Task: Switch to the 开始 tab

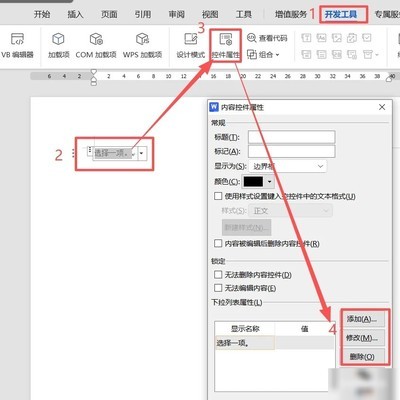Action: pyautogui.click(x=42, y=14)
